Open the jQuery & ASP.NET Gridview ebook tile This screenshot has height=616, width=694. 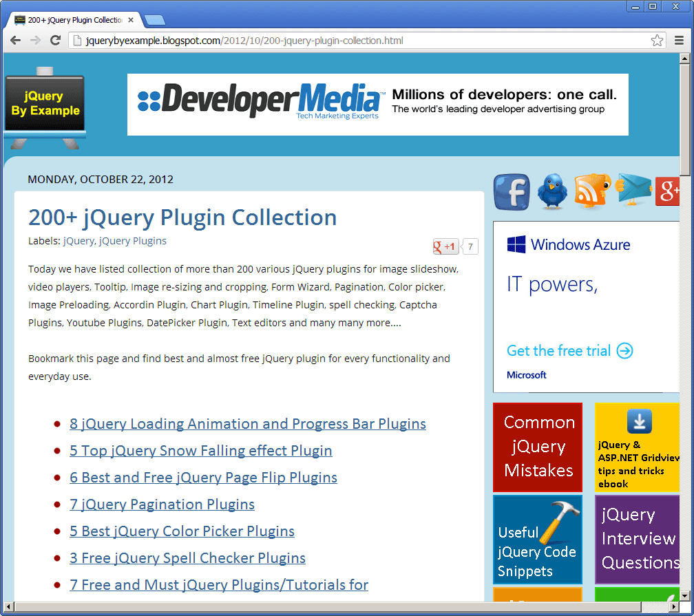[638, 447]
